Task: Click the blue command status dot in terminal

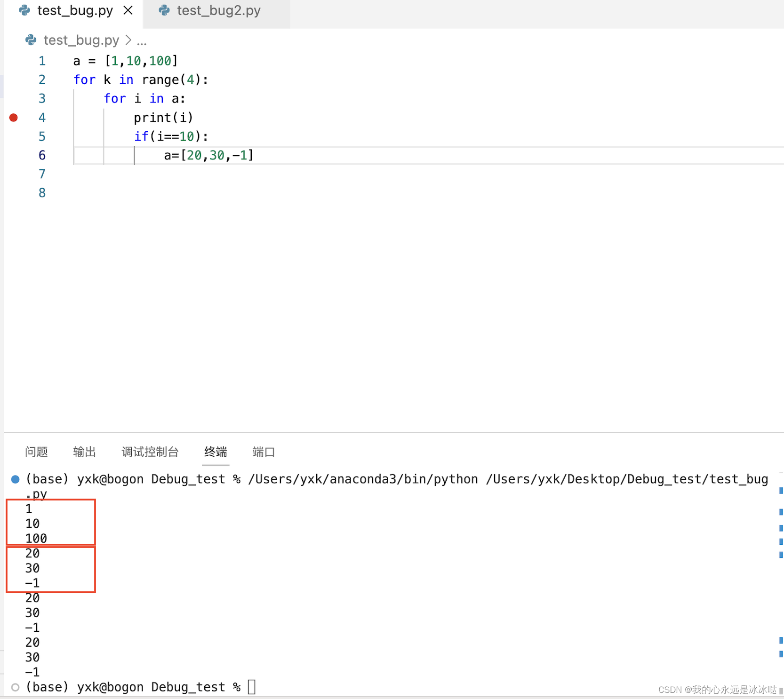Action: tap(15, 479)
